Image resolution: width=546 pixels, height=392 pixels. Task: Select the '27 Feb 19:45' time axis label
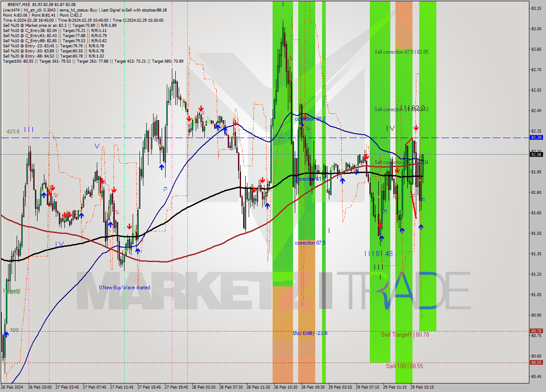point(177,387)
